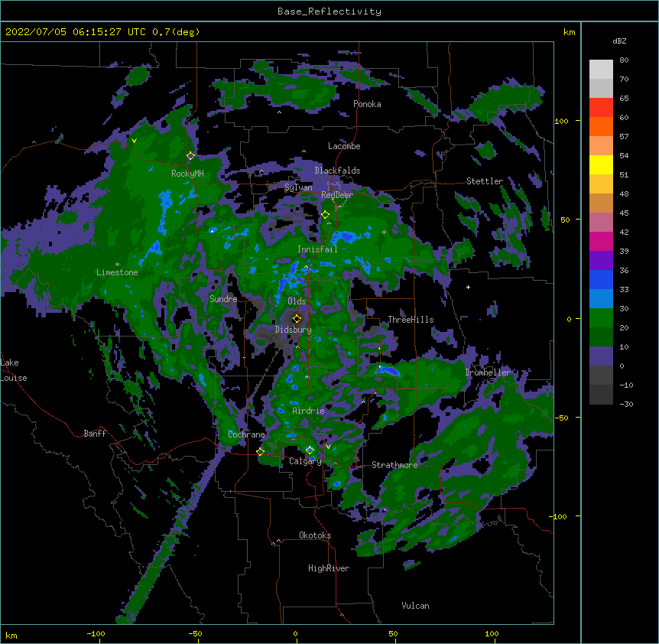Click the asterisk marker above Limestone
The image size is (659, 644).
[117, 265]
